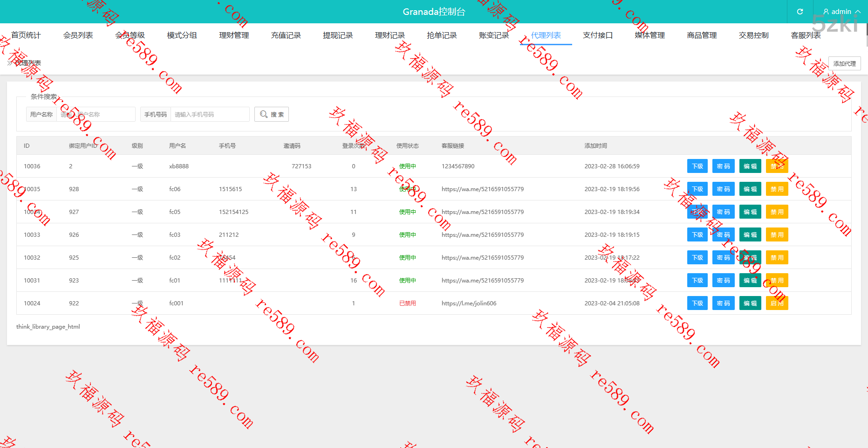868x448 pixels.
Task: Click the 添加代理 button
Action: pos(844,63)
